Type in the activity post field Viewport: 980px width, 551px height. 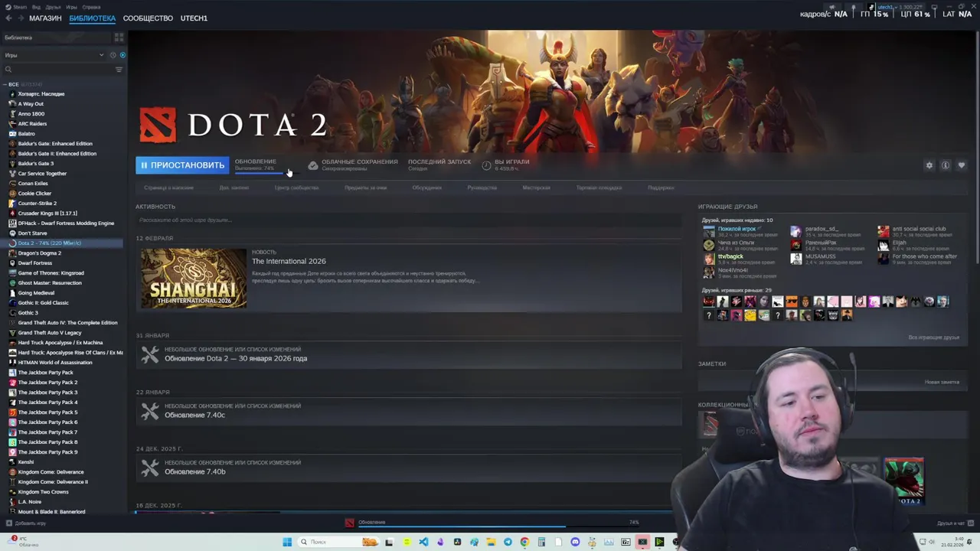(x=408, y=220)
